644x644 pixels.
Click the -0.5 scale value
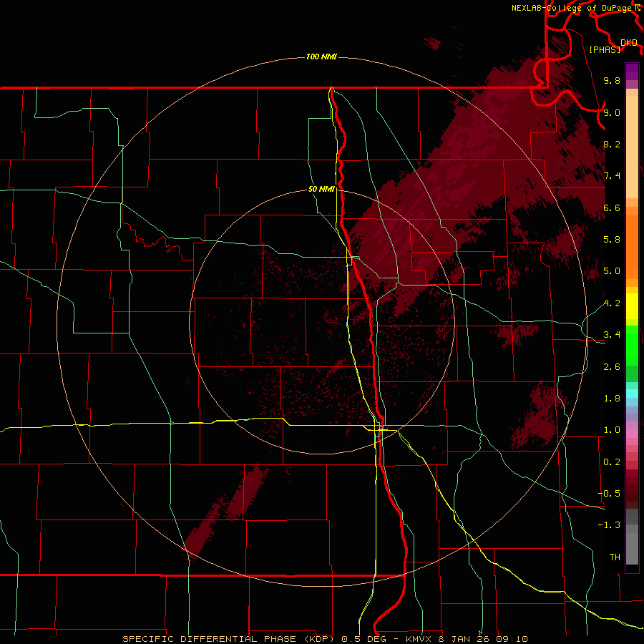pyautogui.click(x=609, y=494)
